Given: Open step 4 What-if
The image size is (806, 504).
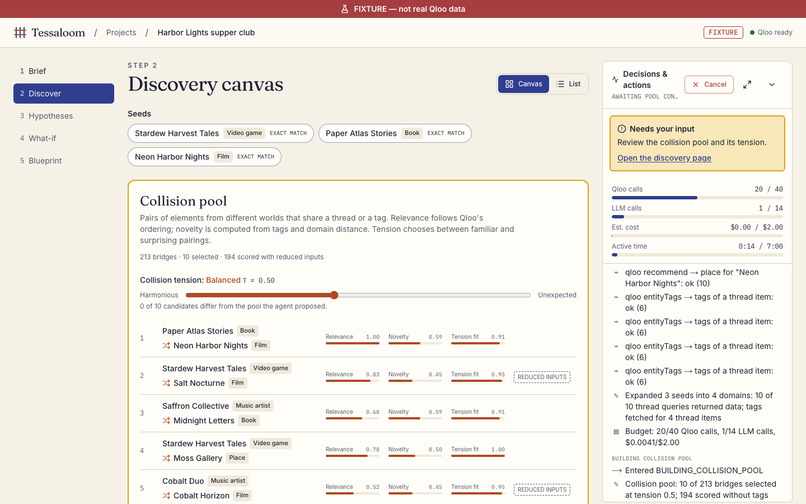Looking at the screenshot, I should (64, 138).
